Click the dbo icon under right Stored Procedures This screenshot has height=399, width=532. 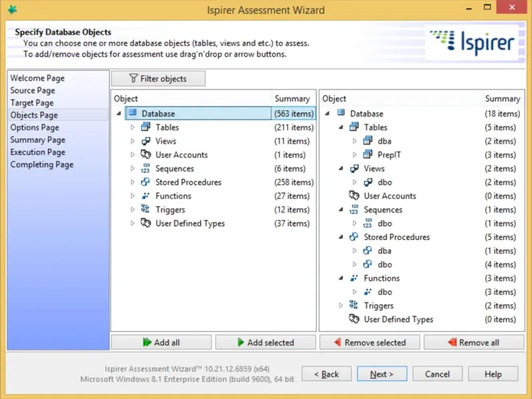point(368,264)
